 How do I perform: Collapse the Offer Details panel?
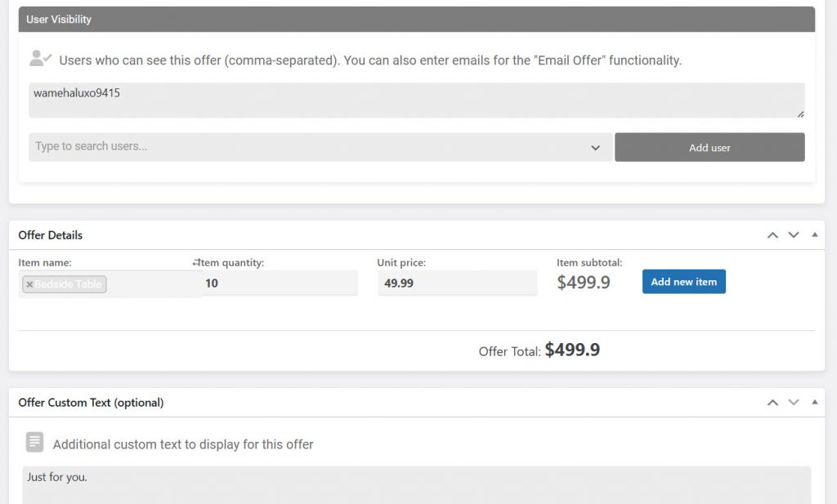tap(813, 234)
